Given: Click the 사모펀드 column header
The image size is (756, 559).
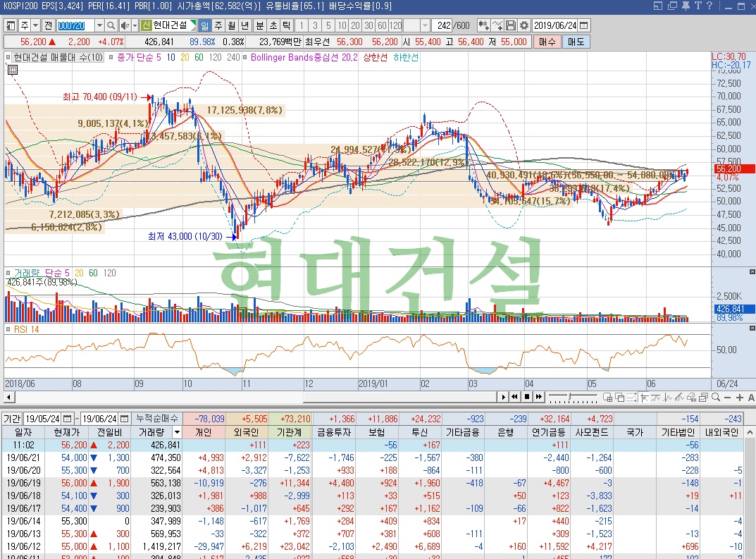Looking at the screenshot, I should coord(592,432).
